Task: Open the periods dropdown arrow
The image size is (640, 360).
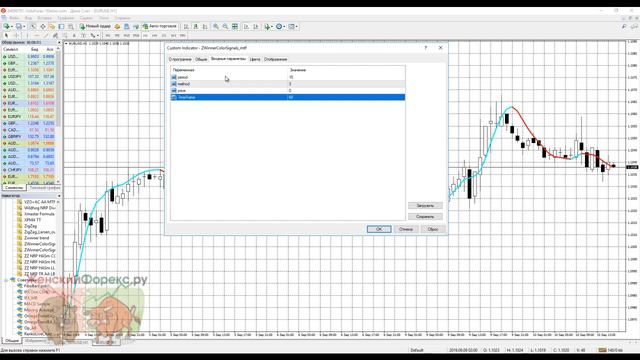Action: 284,26
